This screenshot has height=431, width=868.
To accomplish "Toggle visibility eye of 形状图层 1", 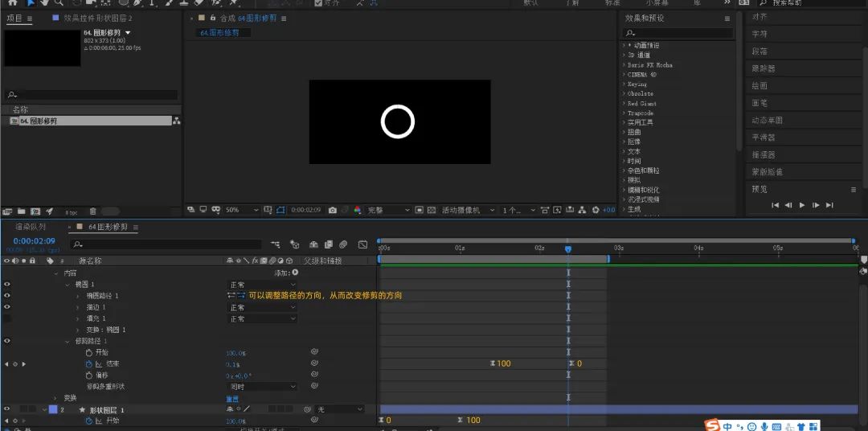I will click(x=6, y=409).
